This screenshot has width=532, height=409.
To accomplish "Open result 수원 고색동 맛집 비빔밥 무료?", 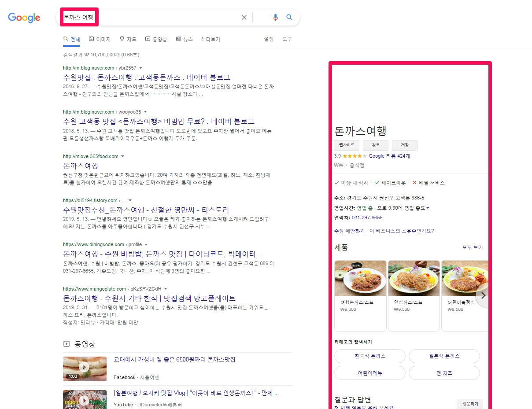I will (159, 121).
